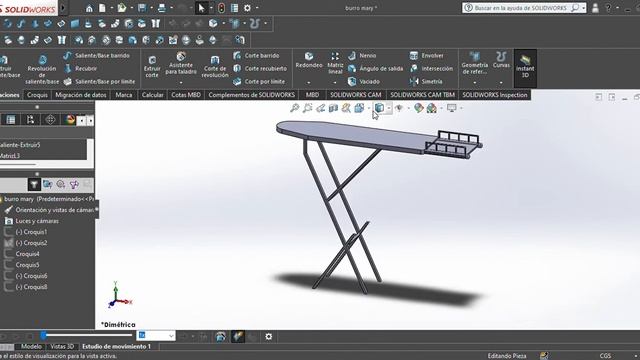The width and height of the screenshot is (640, 360).
Task: Choose Corte barrido command
Action: (256, 56)
